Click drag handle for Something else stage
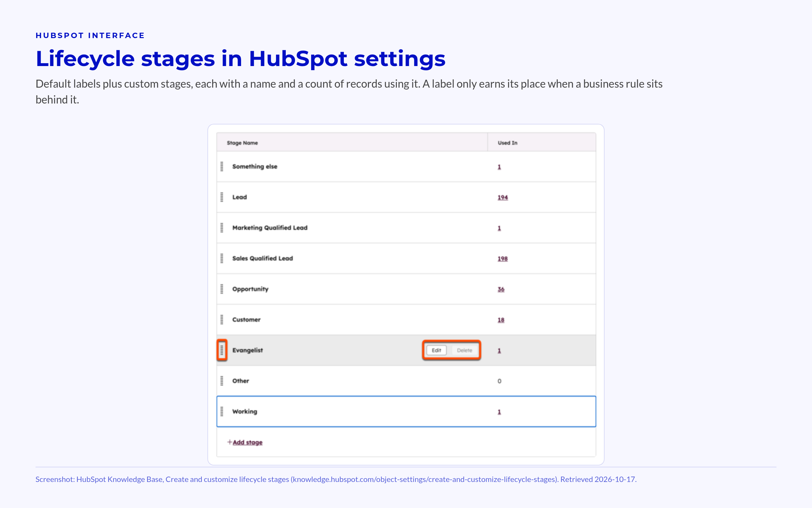 point(222,166)
